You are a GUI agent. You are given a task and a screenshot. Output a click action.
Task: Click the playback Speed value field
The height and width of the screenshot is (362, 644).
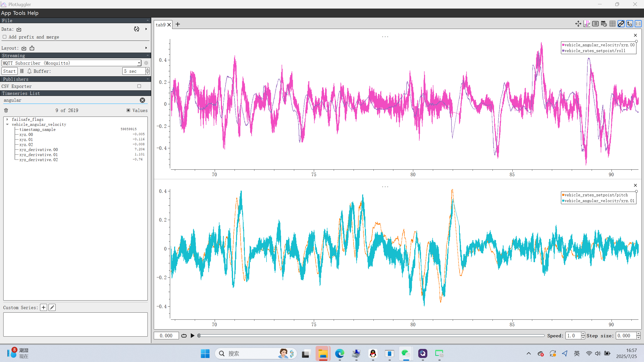(573, 336)
